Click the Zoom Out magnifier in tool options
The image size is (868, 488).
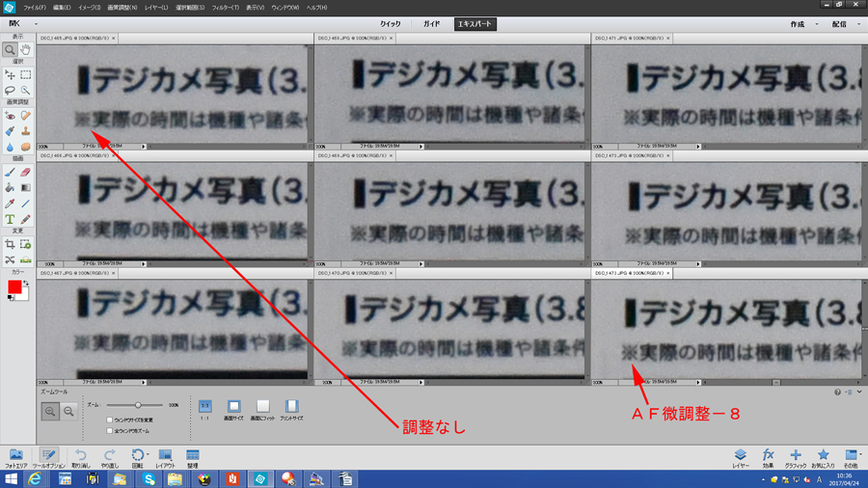(x=68, y=412)
